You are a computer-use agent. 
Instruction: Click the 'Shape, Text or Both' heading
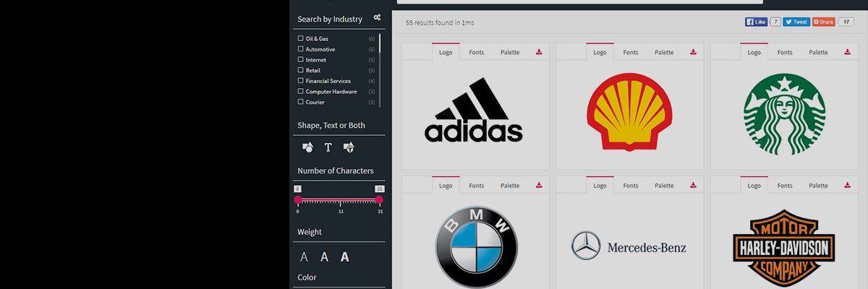pos(331,126)
